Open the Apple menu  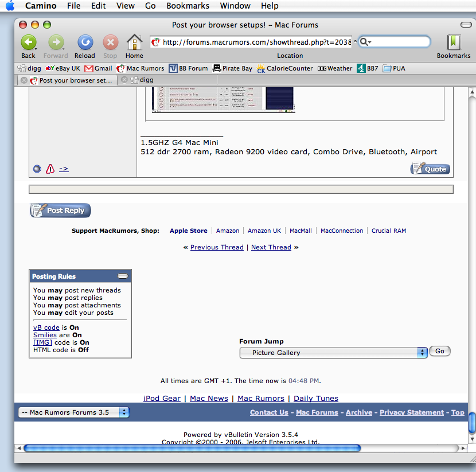10,6
